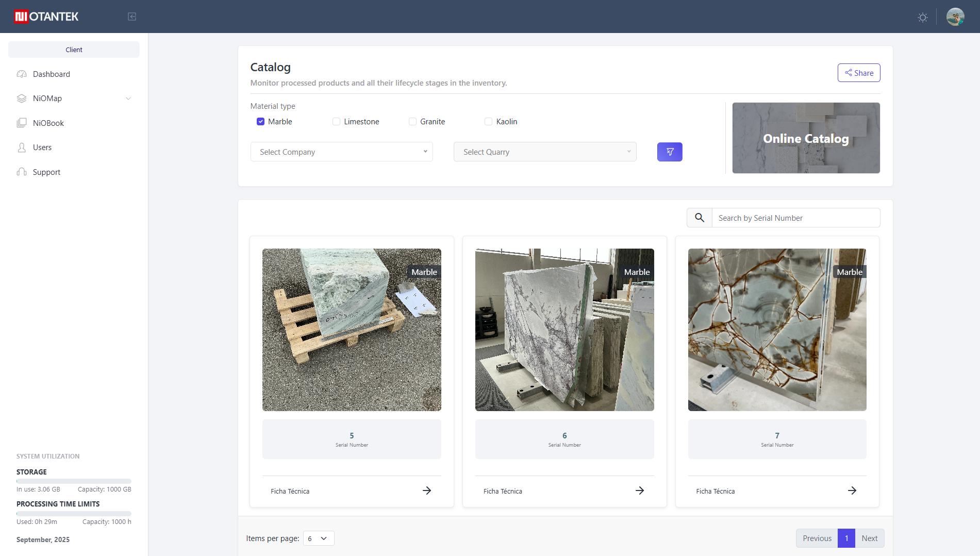The height and width of the screenshot is (556, 980).
Task: Check the Granite material checkbox
Action: pyautogui.click(x=412, y=122)
